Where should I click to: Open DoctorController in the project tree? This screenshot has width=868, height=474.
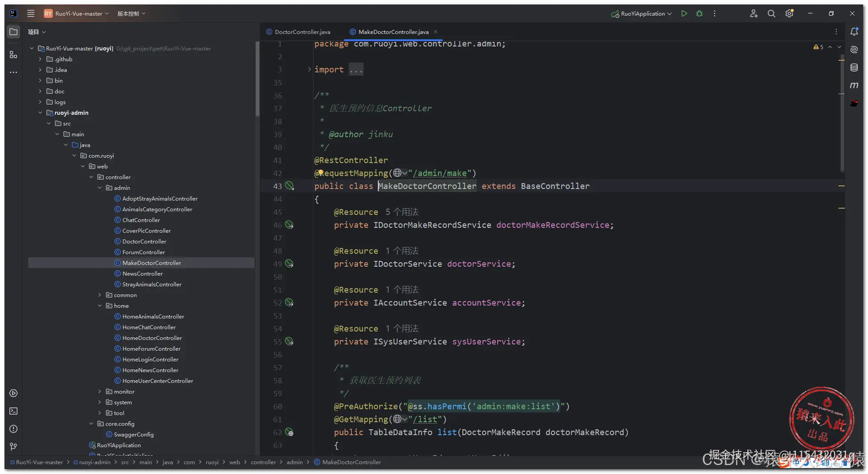(144, 241)
